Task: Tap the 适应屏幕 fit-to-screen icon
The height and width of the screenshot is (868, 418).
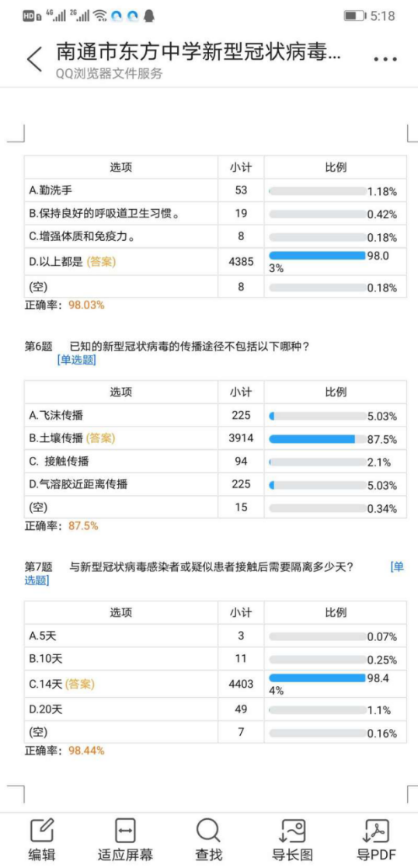Action: coord(125,830)
